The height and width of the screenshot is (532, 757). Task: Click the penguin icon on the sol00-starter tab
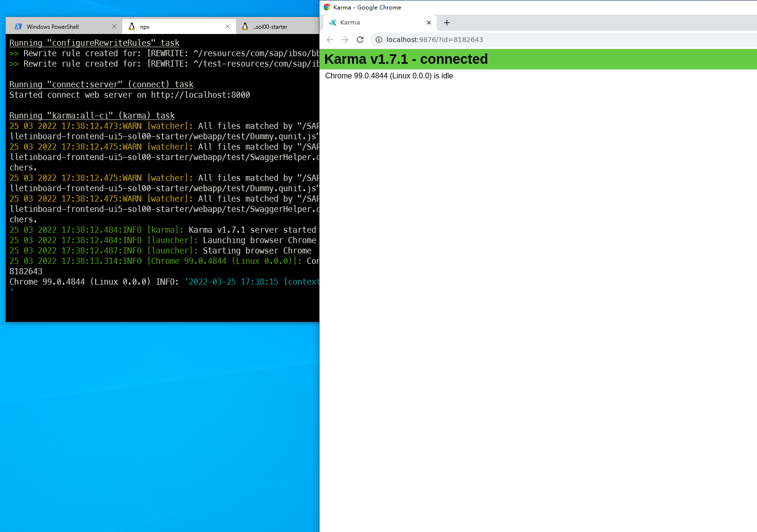[245, 26]
